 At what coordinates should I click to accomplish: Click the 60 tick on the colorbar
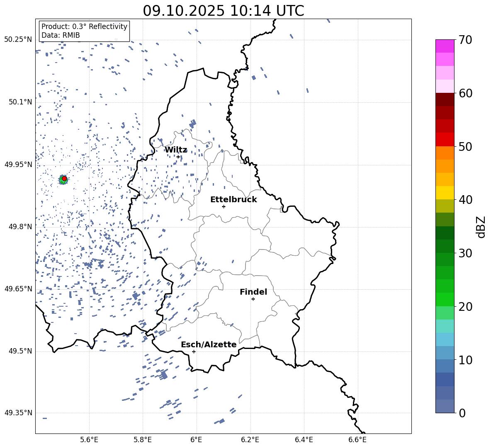click(x=466, y=93)
